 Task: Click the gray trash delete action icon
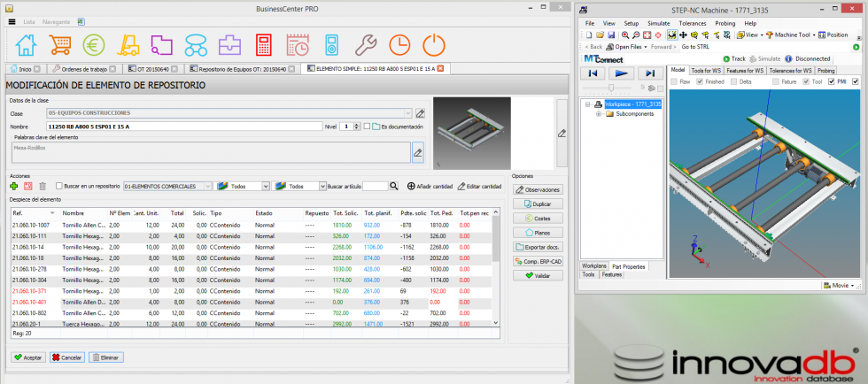(43, 187)
